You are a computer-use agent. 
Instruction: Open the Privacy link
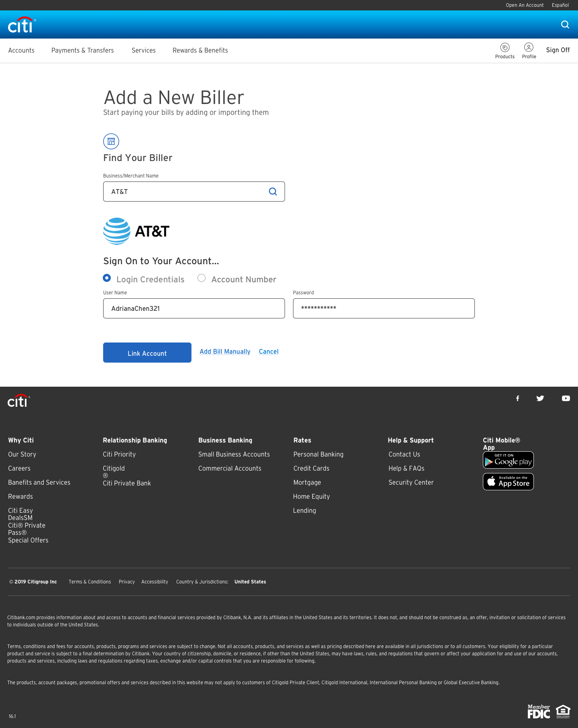tap(127, 582)
